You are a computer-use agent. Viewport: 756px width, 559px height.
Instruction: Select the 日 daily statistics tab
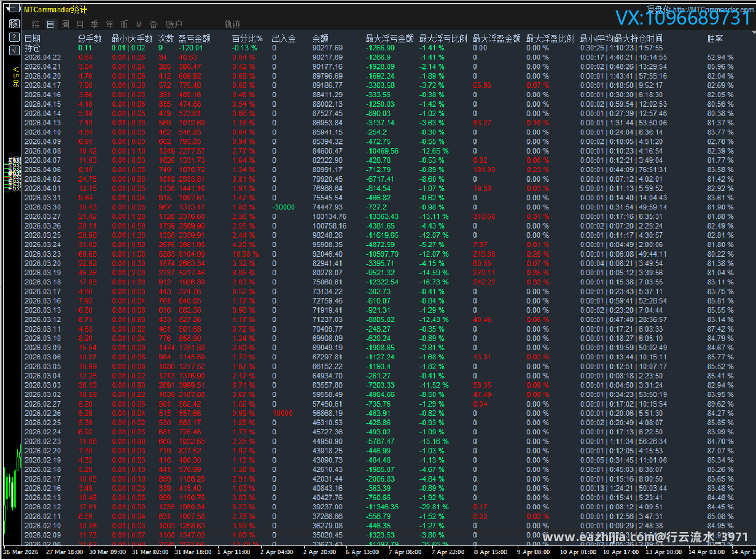[50, 25]
